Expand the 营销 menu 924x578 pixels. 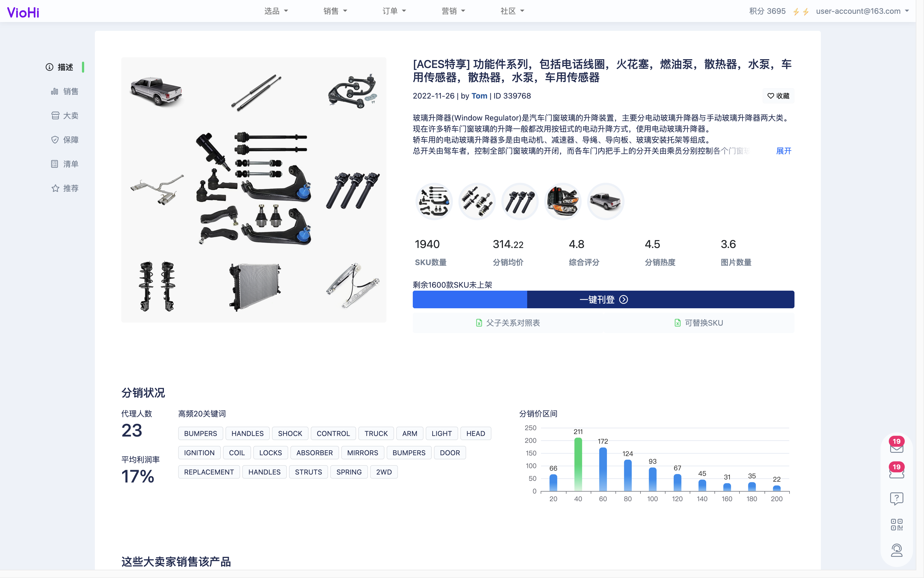pyautogui.click(x=453, y=11)
